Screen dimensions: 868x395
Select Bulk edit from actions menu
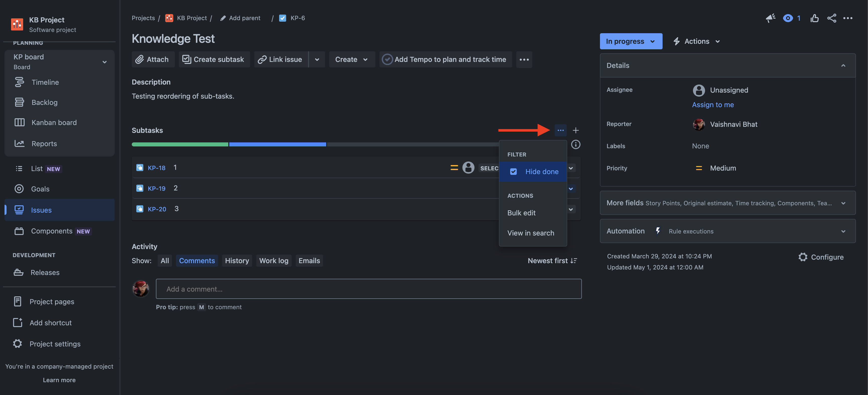point(521,213)
